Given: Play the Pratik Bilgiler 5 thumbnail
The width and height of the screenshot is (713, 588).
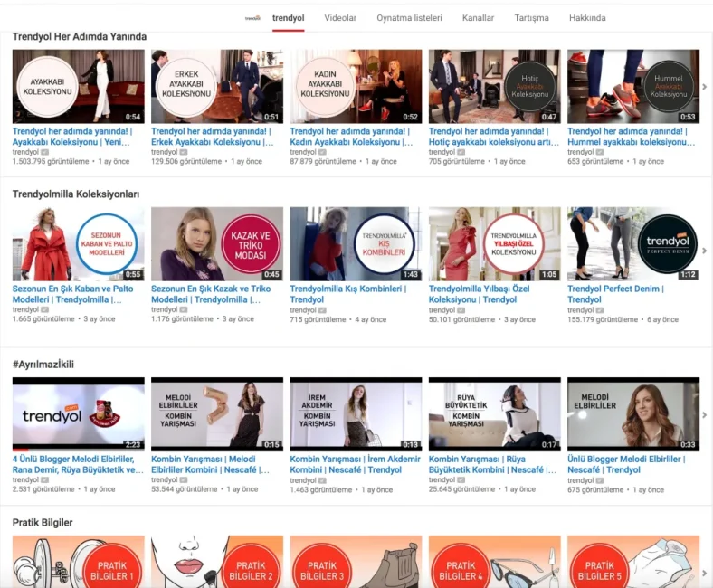Looking at the screenshot, I should click(x=633, y=562).
